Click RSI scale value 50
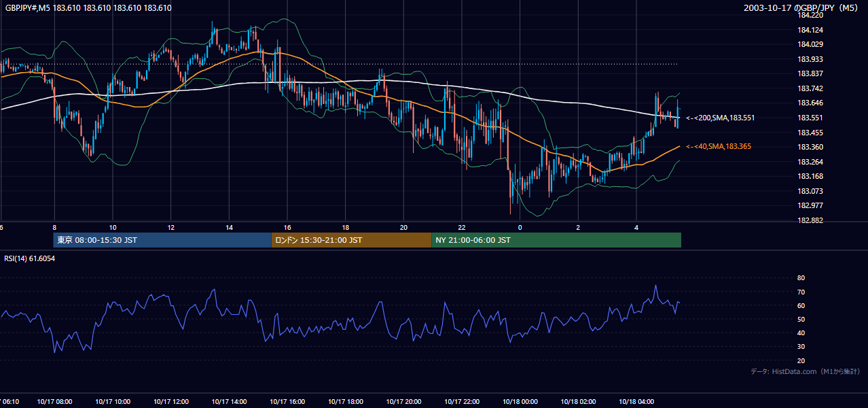This screenshot has width=868, height=408. click(x=801, y=319)
